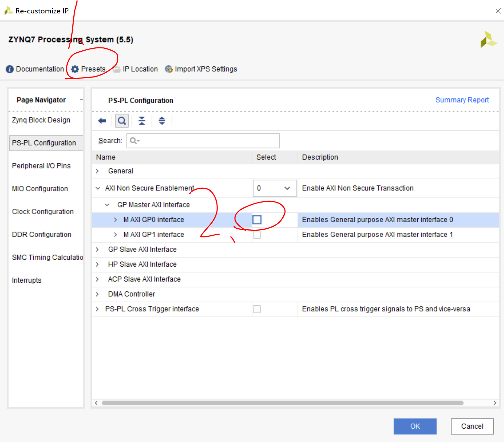Image resolution: width=504 pixels, height=442 pixels.
Task: Confirm with the OK button
Action: pos(415,426)
